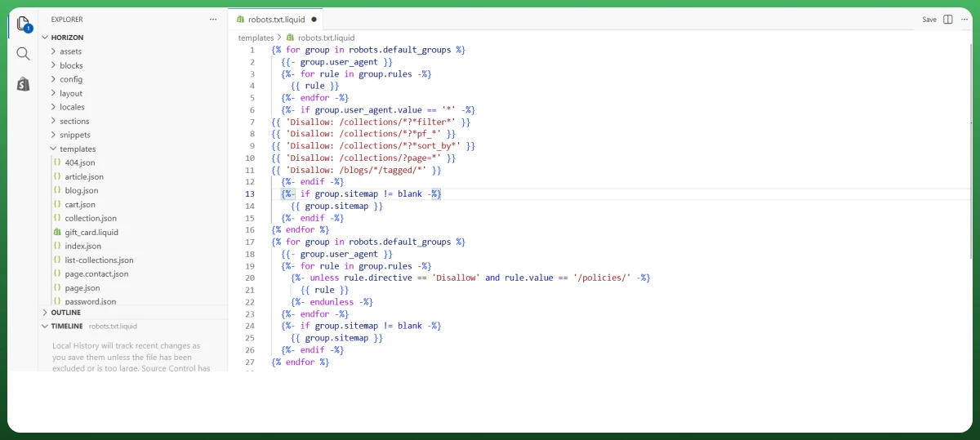980x440 pixels.
Task: Open 404.json file
Action: [80, 162]
